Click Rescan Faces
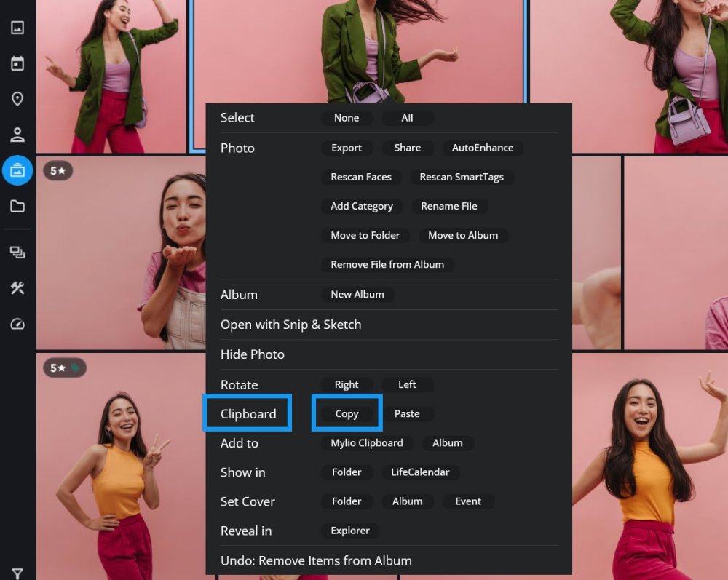The image size is (728, 580). coord(361,178)
